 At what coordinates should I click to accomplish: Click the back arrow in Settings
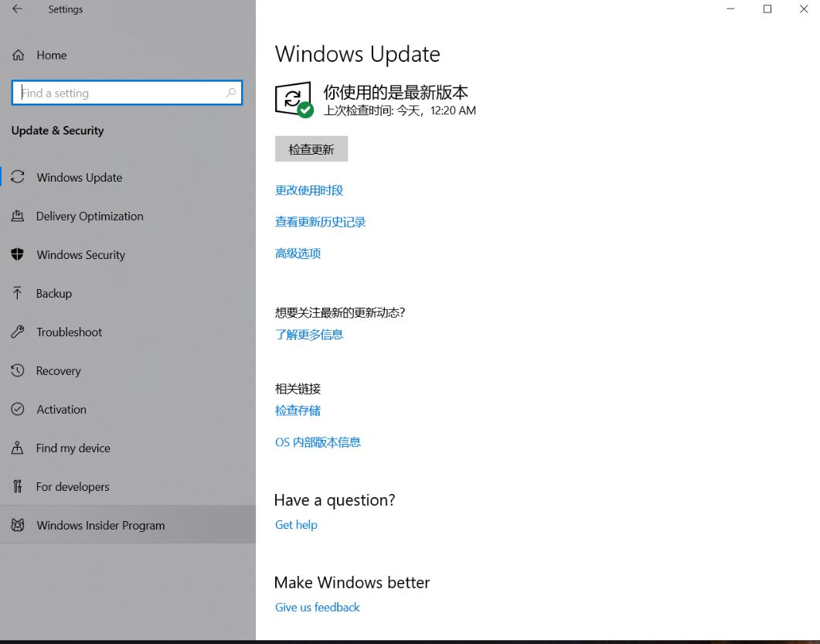coord(17,9)
